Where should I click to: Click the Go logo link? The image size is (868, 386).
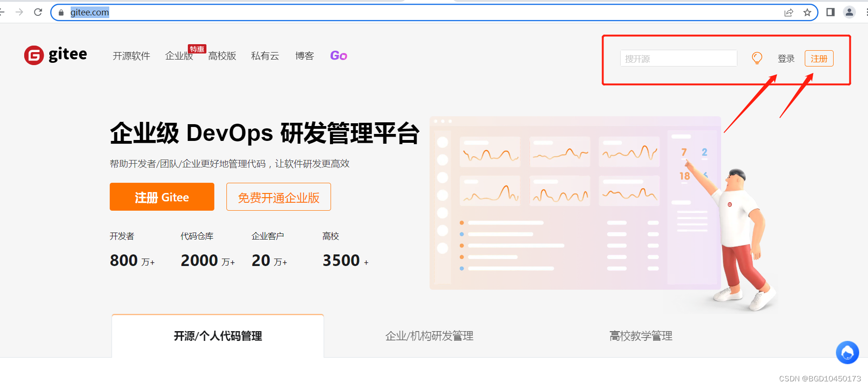point(338,56)
